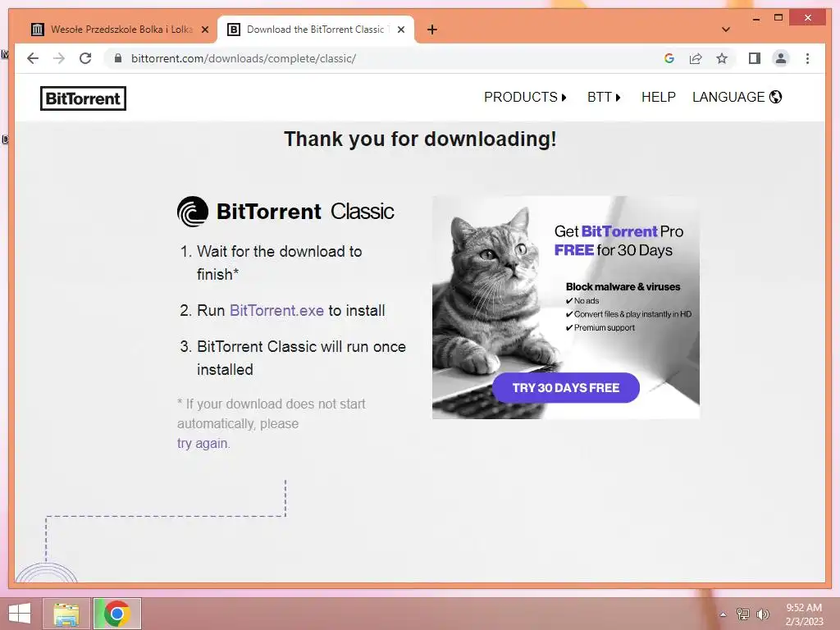Click the try again download link
The width and height of the screenshot is (840, 630).
click(x=203, y=444)
